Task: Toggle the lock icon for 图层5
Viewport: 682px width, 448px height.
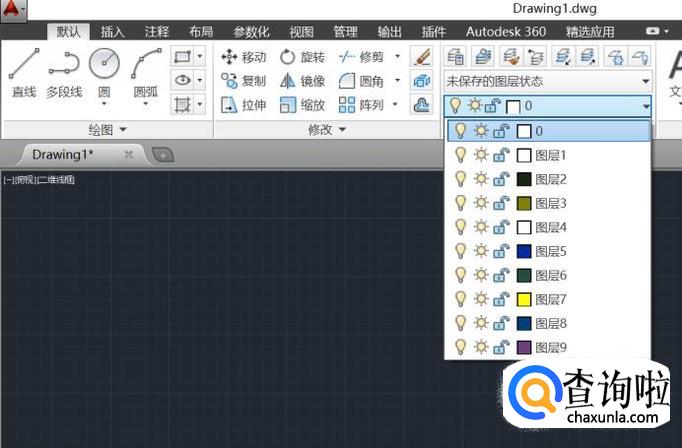Action: point(500,251)
